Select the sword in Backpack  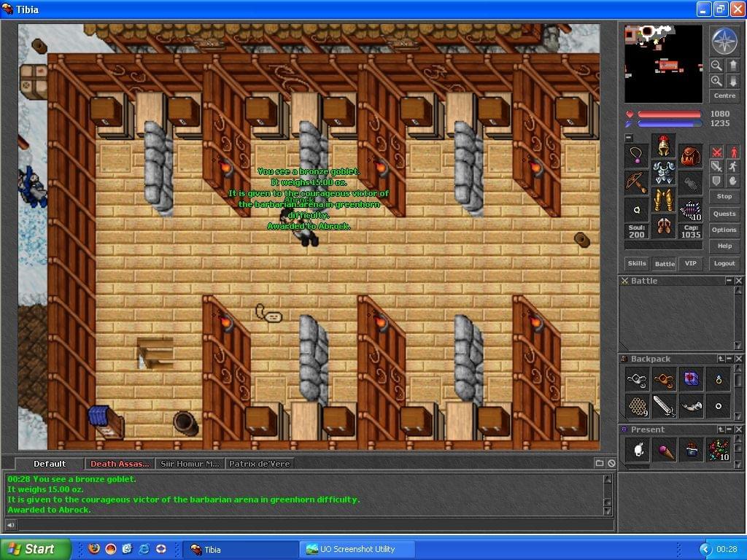click(x=664, y=406)
